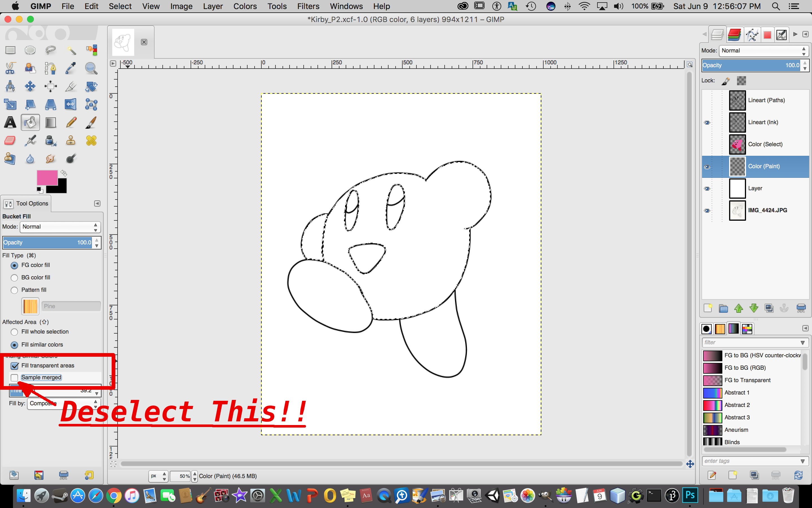812x508 pixels.
Task: Select the Paintbrush tool
Action: 91,122
